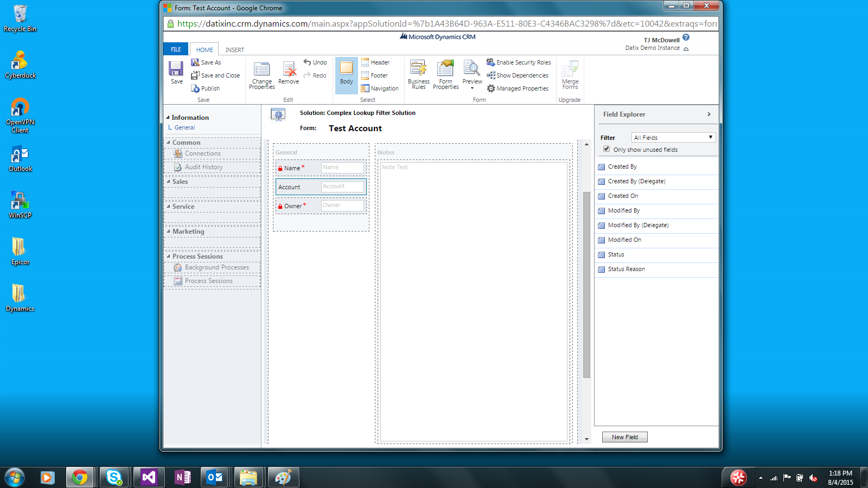Click the Note Text area
Image resolution: width=868 pixels, height=488 pixels.
(x=474, y=302)
